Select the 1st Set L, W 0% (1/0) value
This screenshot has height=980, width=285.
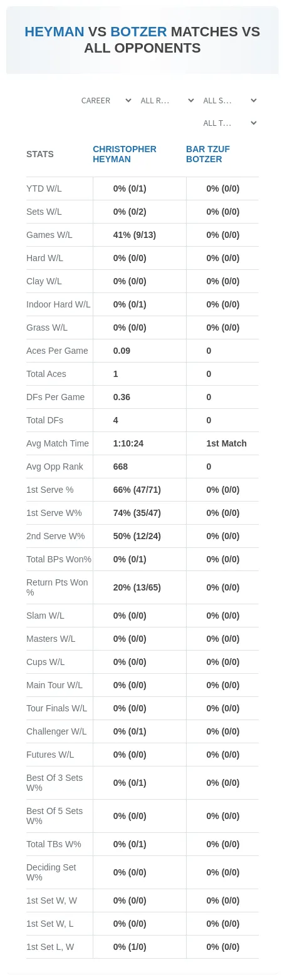pos(130,947)
